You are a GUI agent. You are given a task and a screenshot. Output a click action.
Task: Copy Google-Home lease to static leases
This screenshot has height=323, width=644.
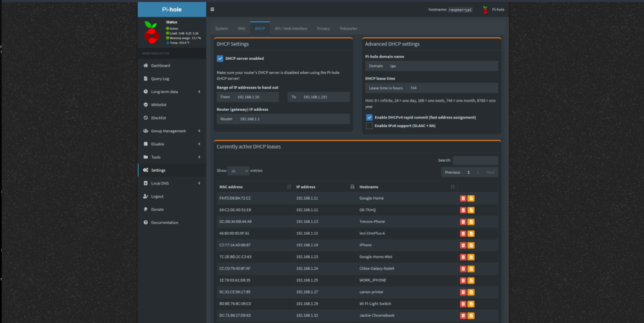pos(471,198)
